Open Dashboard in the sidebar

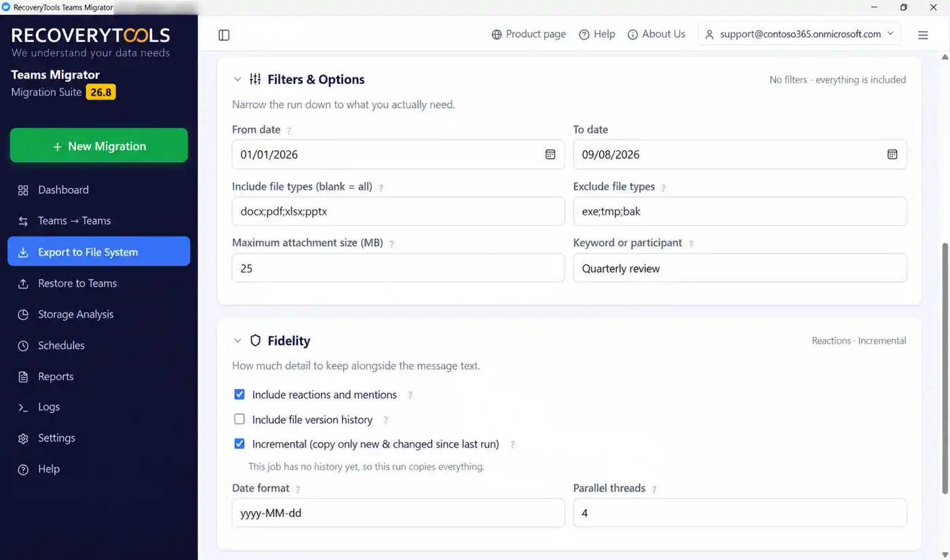(x=98, y=190)
